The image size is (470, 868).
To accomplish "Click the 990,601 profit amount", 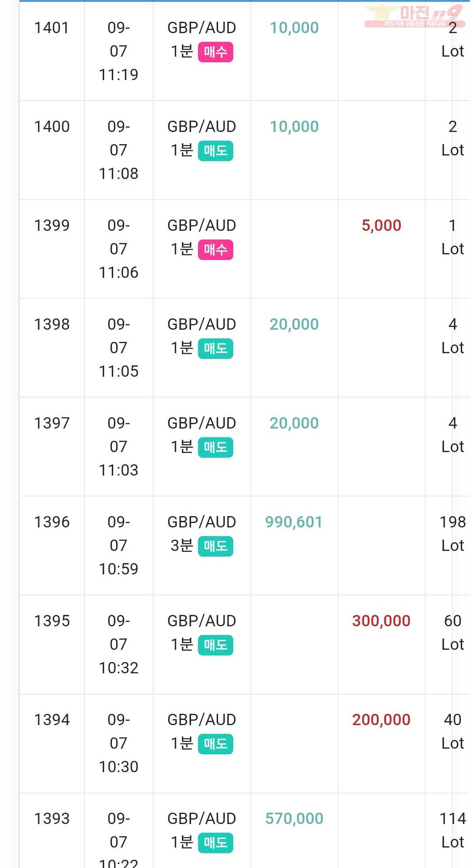I will pos(294,522).
